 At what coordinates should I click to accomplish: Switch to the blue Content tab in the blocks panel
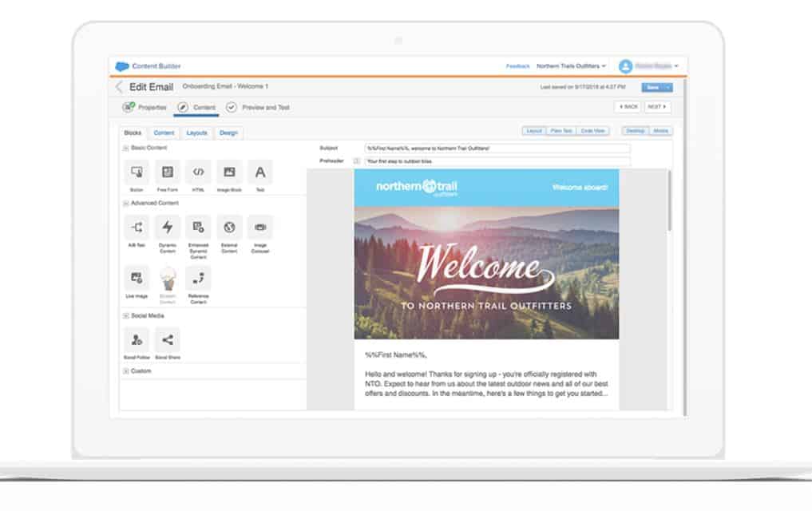click(164, 133)
